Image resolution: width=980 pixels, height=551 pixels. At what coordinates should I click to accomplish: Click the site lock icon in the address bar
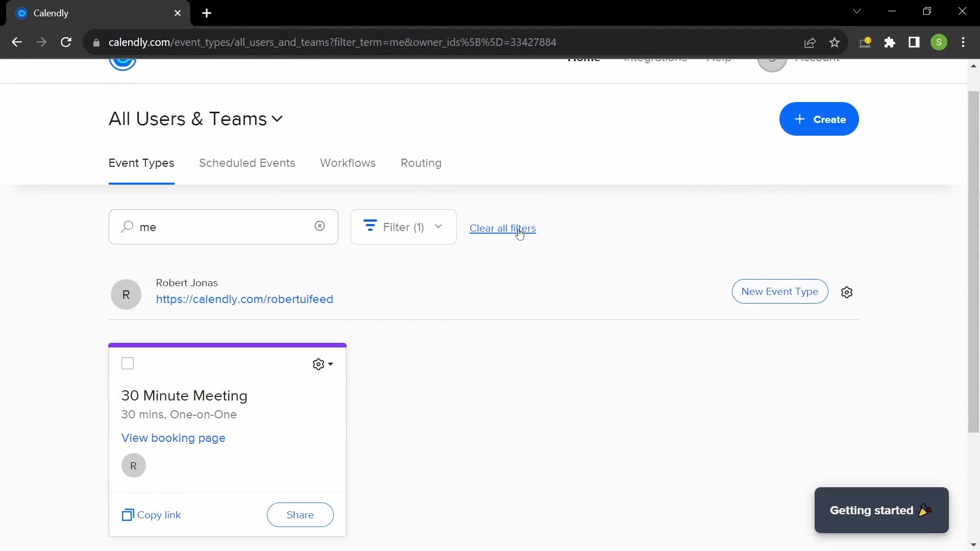tap(96, 42)
